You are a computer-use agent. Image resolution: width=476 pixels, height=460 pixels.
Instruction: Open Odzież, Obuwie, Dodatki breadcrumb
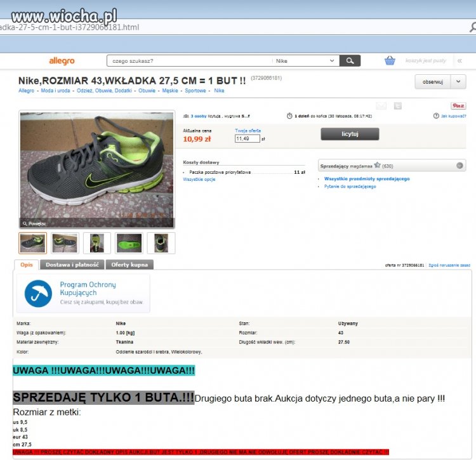pyautogui.click(x=104, y=91)
